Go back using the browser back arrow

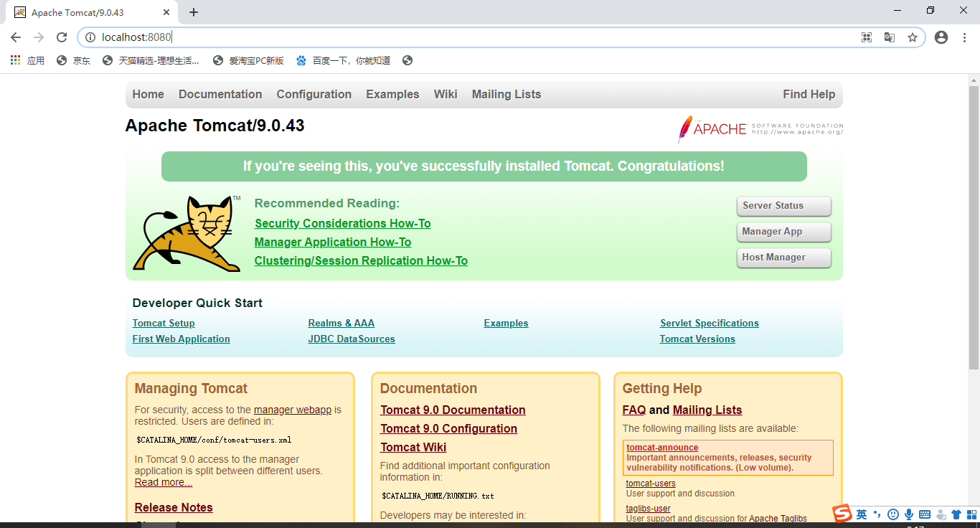click(16, 37)
